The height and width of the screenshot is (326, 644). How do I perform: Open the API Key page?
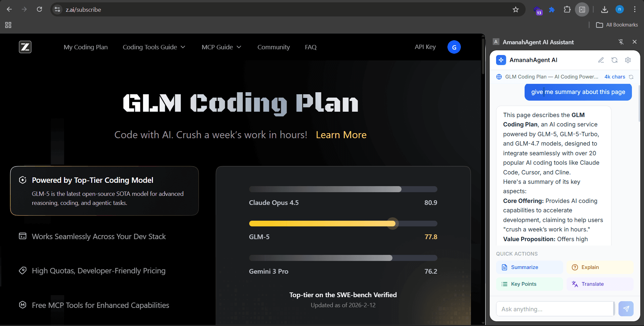425,47
